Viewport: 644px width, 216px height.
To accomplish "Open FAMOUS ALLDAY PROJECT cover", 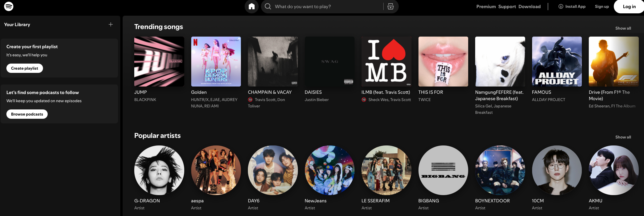I will [x=557, y=62].
